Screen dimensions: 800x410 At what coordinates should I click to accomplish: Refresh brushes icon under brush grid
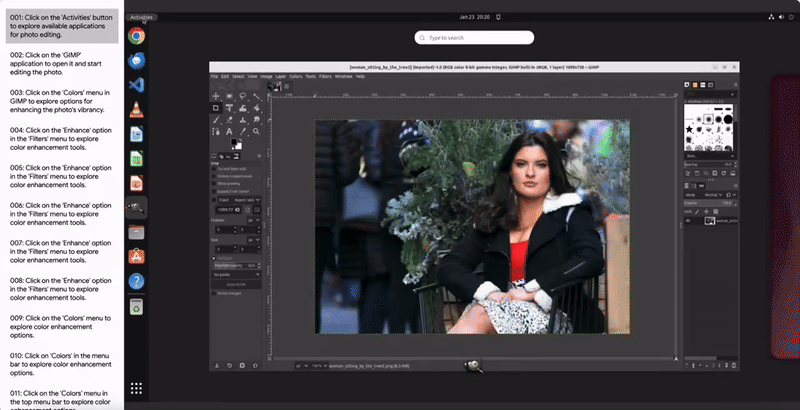(724, 173)
